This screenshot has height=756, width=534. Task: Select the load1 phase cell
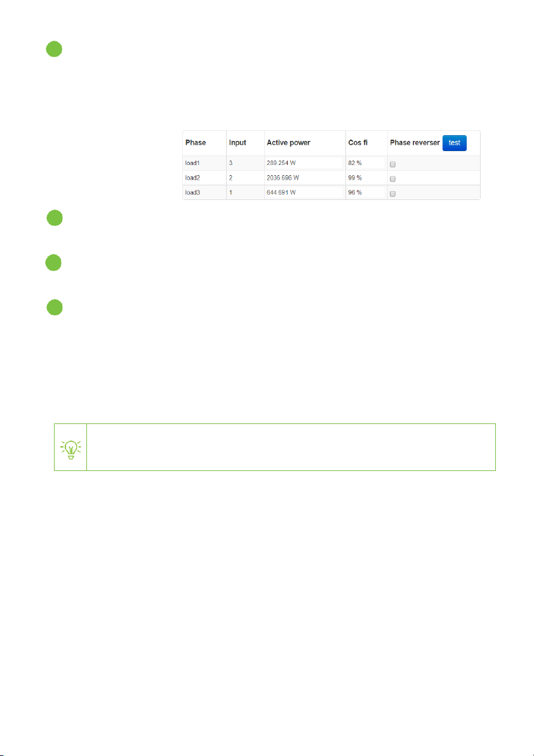(204, 163)
